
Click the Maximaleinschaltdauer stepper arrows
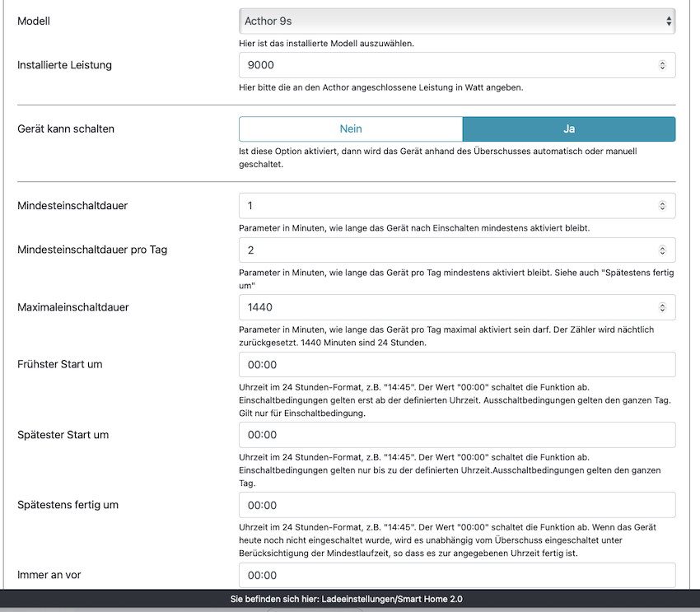pos(663,307)
